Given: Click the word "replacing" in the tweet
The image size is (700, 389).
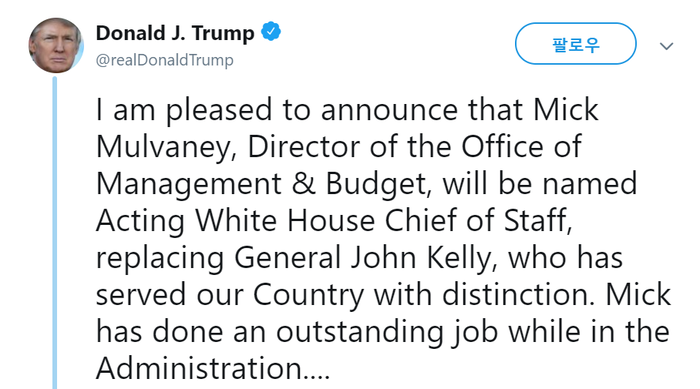Looking at the screenshot, I should 160,259.
